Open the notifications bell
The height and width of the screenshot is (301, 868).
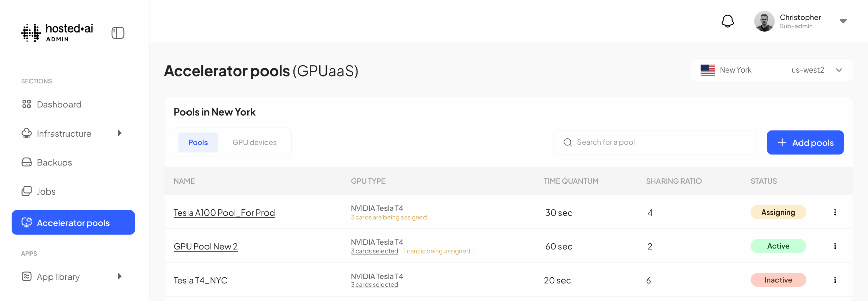pos(727,21)
